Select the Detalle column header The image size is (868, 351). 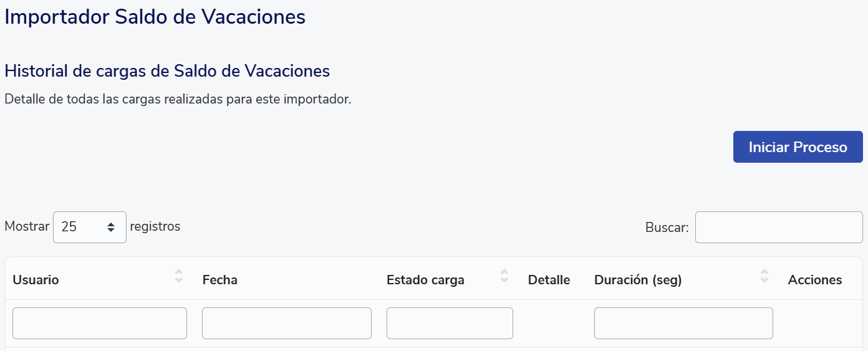tap(549, 280)
